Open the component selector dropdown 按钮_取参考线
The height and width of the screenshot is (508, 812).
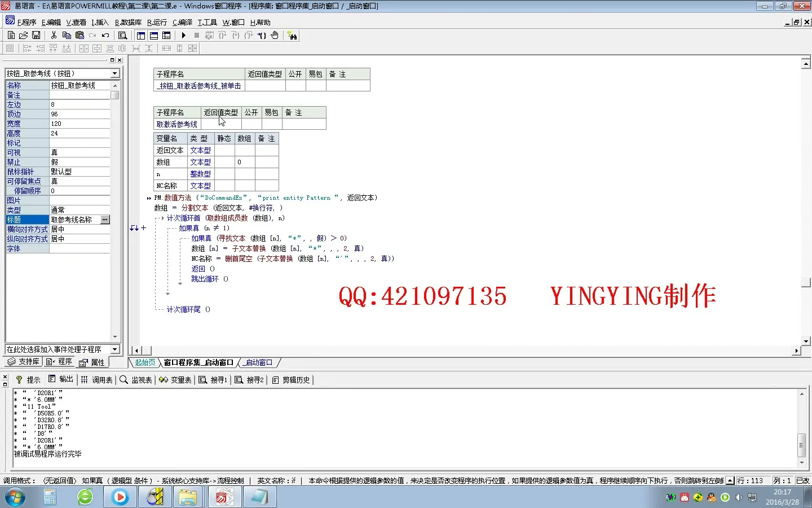tap(115, 73)
